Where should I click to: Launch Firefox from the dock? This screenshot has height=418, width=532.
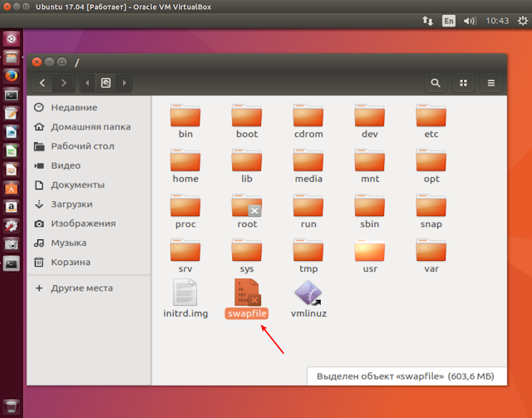pos(11,76)
